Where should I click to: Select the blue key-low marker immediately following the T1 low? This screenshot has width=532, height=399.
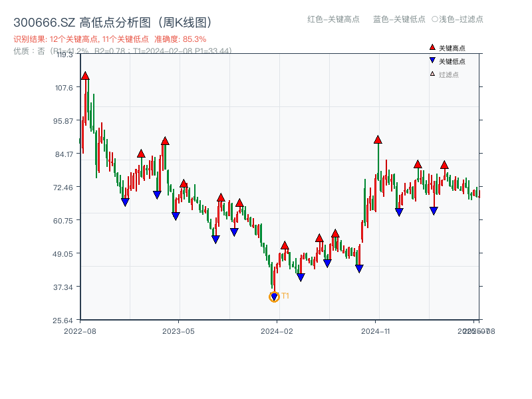pos(301,277)
